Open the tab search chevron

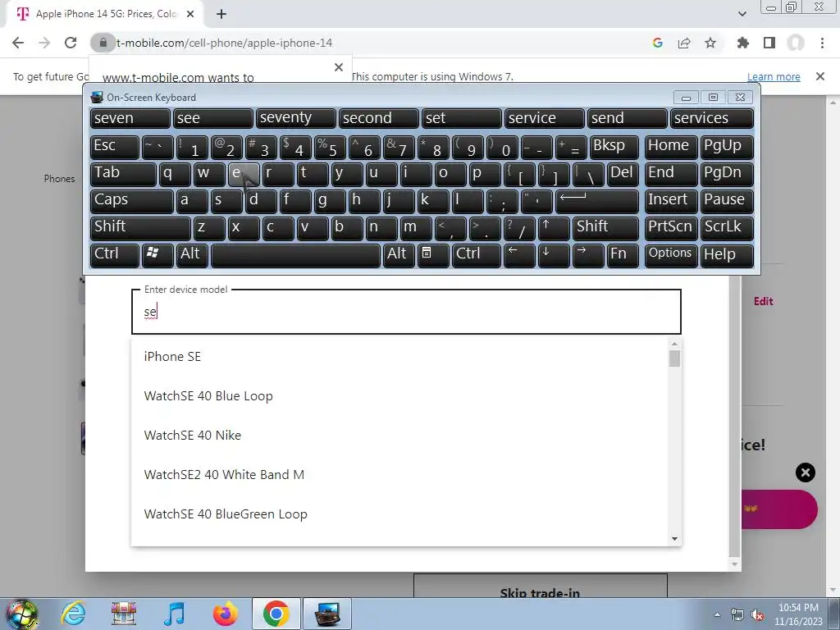pyautogui.click(x=742, y=14)
